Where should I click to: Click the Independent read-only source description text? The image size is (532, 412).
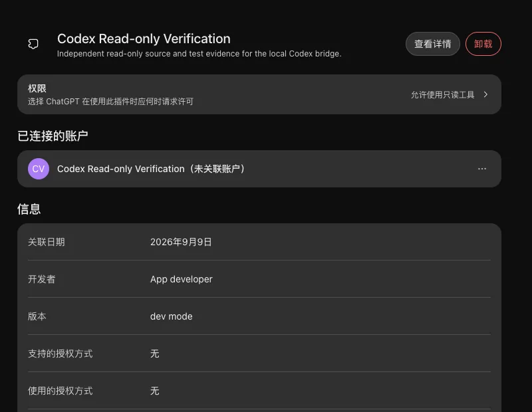tap(199, 54)
